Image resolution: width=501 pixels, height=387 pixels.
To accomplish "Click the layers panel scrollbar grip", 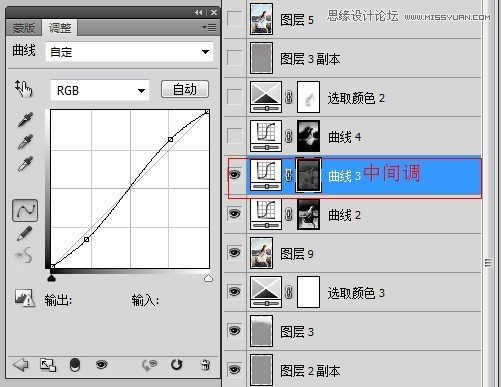I will (488, 263).
